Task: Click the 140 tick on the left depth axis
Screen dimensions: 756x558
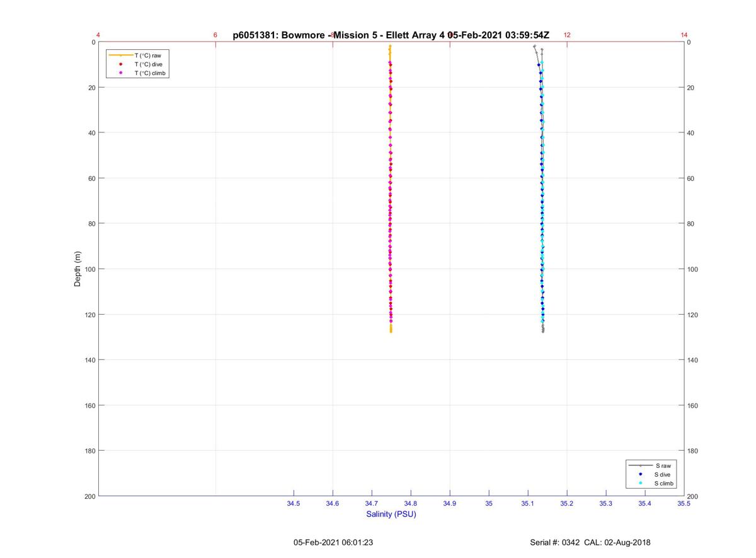Action: click(89, 360)
